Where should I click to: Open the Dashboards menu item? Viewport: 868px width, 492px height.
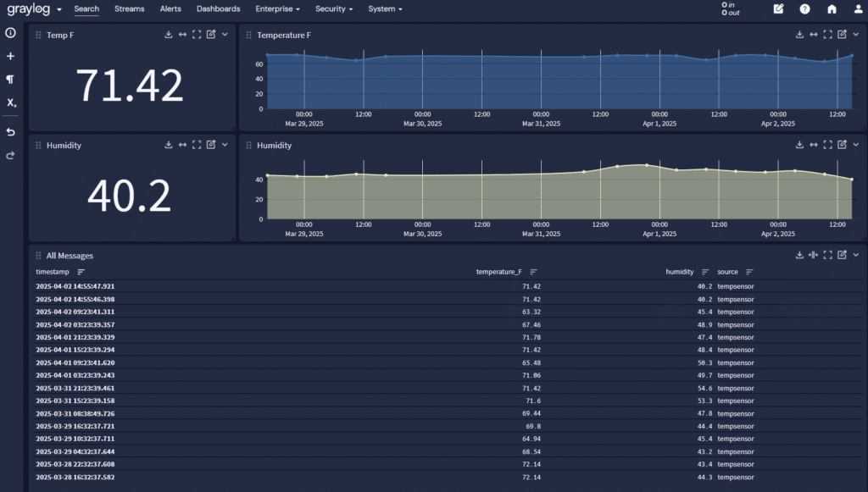(x=218, y=9)
